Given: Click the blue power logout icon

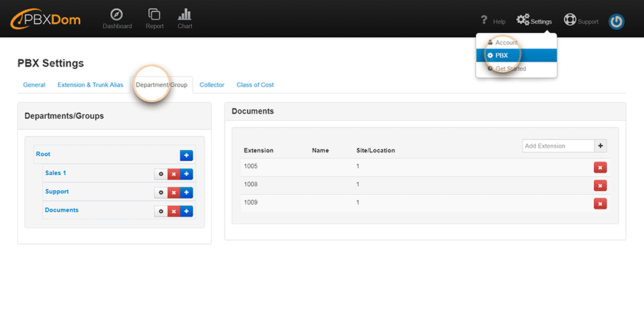Looking at the screenshot, I should 616,21.
